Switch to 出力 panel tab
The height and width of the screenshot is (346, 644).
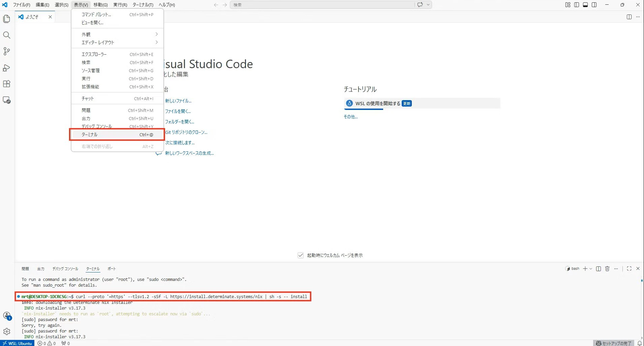41,269
